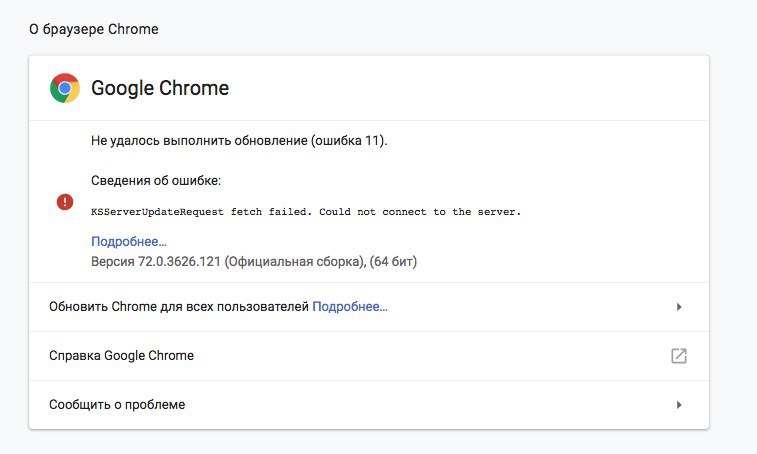Select Справка Google Chrome row
Image resolution: width=757 pixels, height=454 pixels.
tap(369, 356)
